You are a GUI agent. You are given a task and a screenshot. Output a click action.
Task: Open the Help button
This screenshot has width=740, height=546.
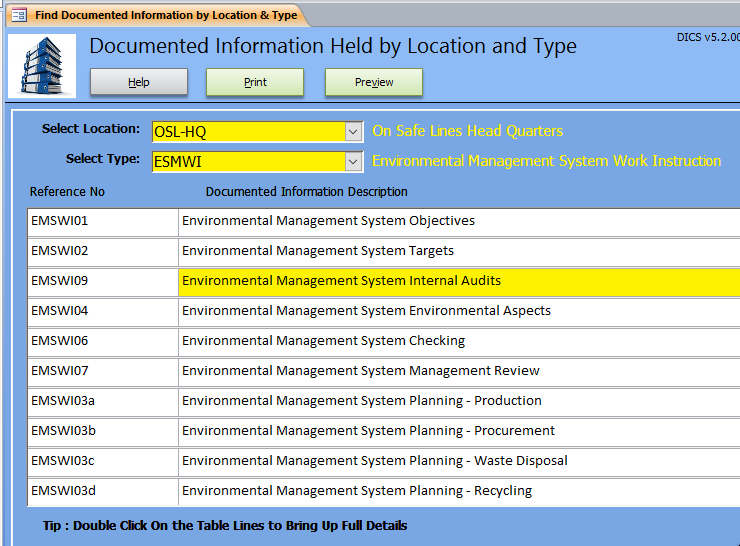(139, 82)
